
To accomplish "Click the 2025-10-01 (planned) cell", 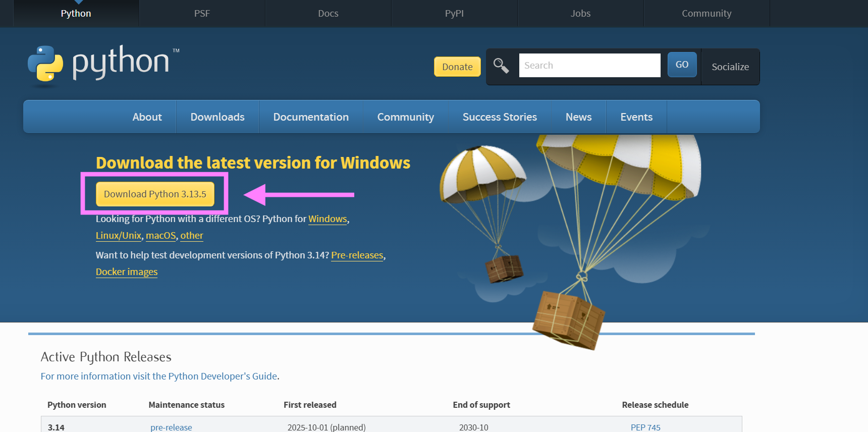I will click(x=327, y=427).
